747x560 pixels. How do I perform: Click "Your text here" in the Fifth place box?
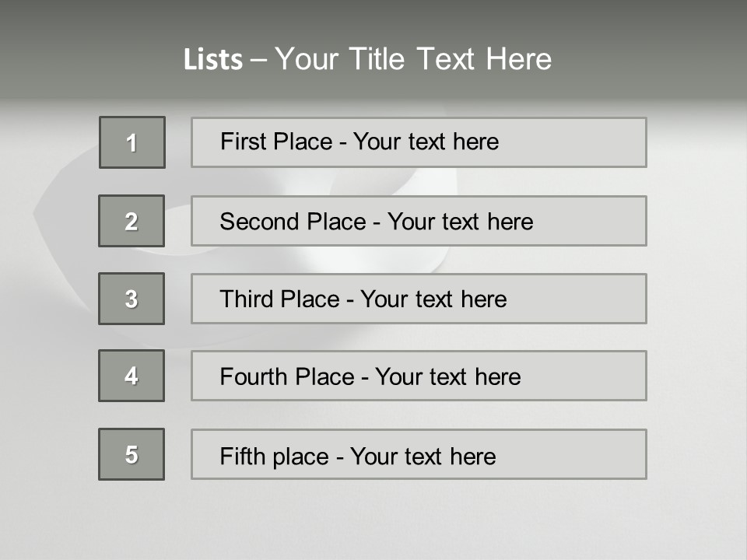coord(423,456)
